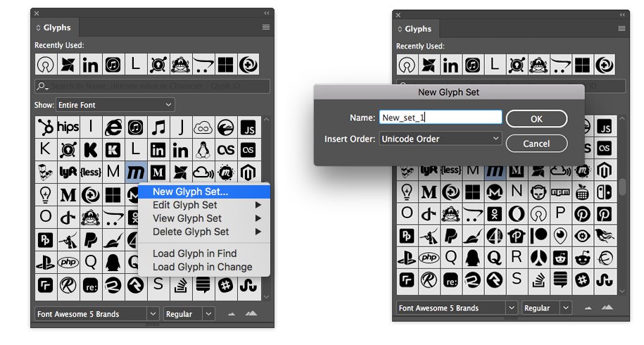Choose New Glyph Set... from context menu

(204, 192)
